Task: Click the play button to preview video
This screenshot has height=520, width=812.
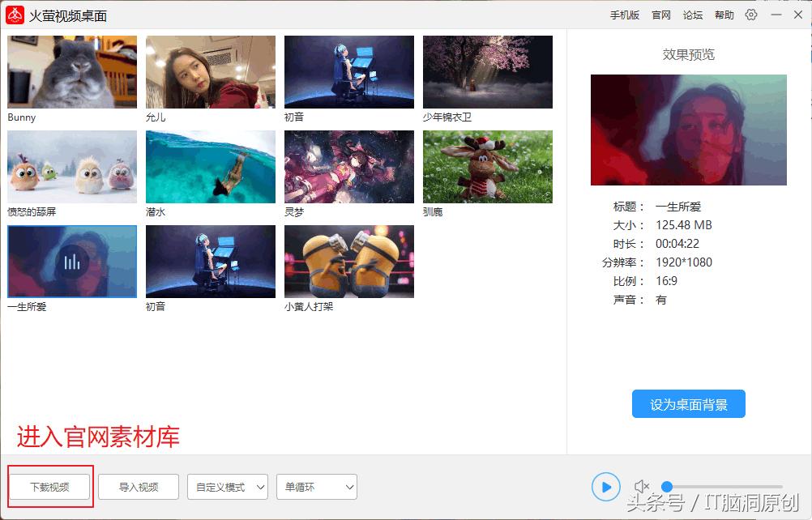Action: 605,486
